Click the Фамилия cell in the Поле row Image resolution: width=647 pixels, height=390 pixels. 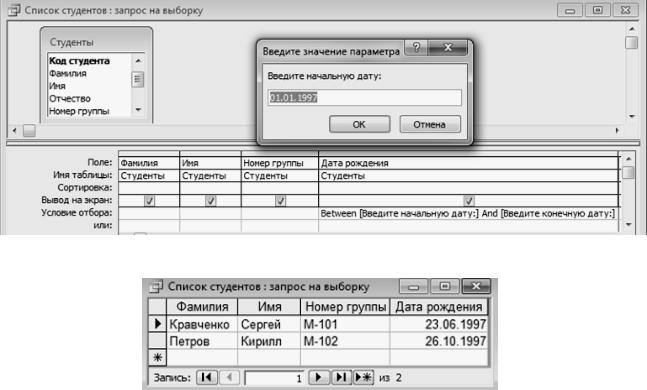[149, 163]
